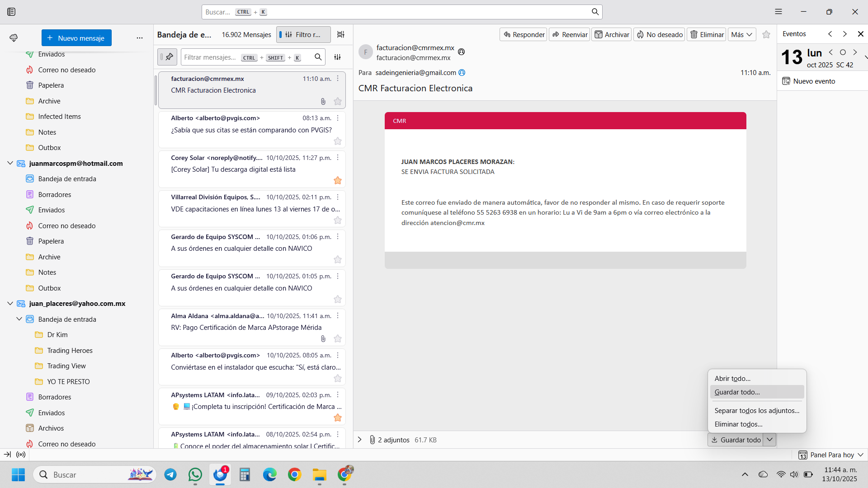Select Separar todos los adjuntos... option

pos(757,411)
